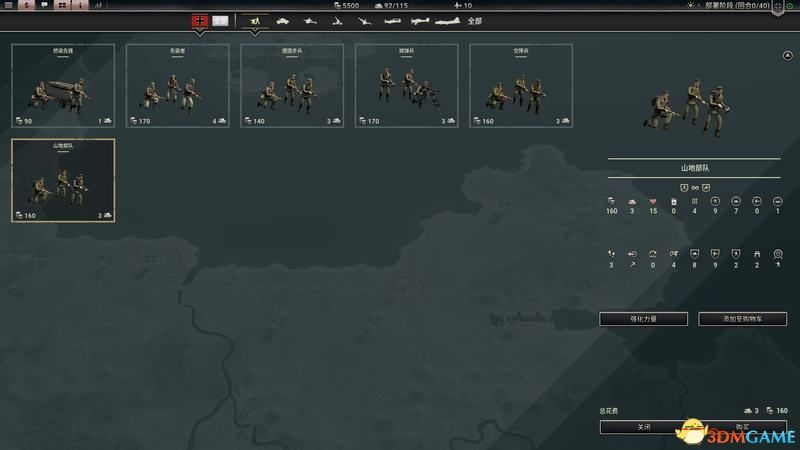Switch to the towed gun class tab
This screenshot has height=450, width=800.
(x=310, y=21)
